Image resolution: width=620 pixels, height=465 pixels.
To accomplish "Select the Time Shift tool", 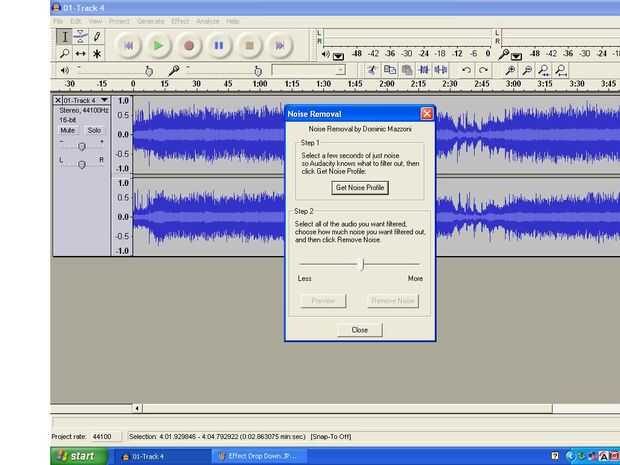I will pyautogui.click(x=81, y=53).
